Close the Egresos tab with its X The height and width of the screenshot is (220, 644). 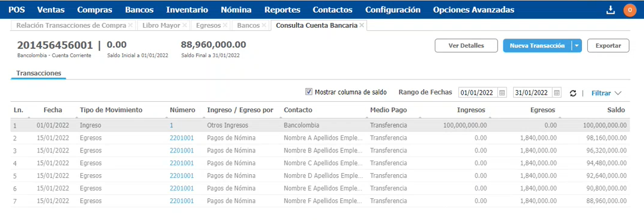225,25
